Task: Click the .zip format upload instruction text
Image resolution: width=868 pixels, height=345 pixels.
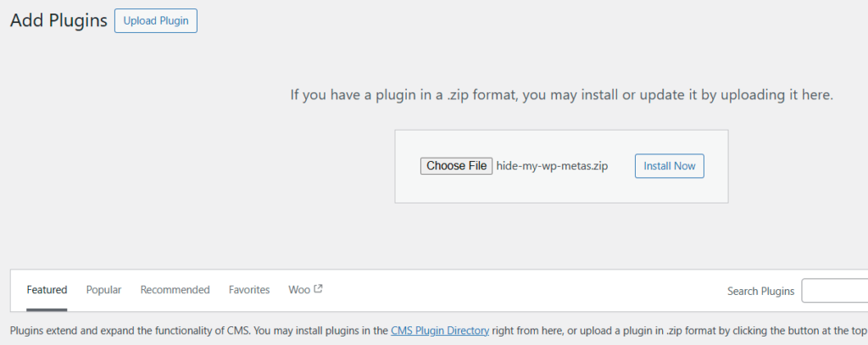Action: [562, 95]
